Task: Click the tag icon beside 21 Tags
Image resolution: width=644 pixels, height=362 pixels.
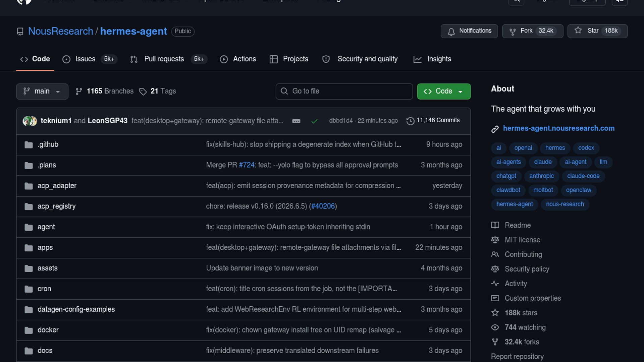Action: coord(143,92)
